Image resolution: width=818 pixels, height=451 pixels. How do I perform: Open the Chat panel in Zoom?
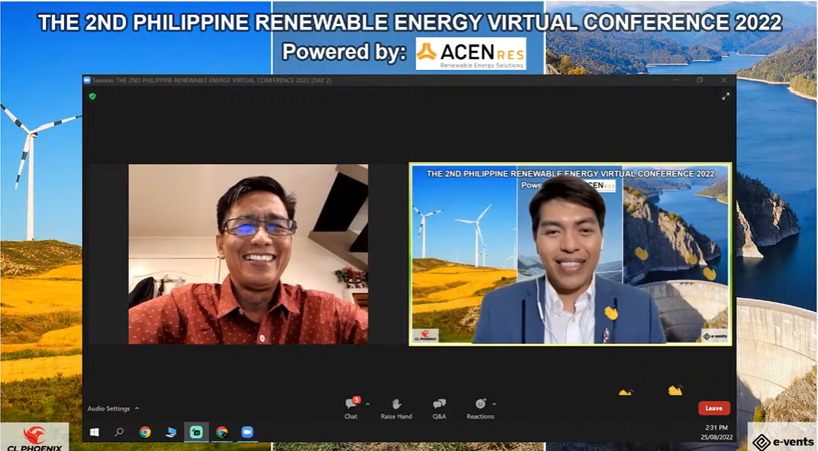(x=352, y=408)
